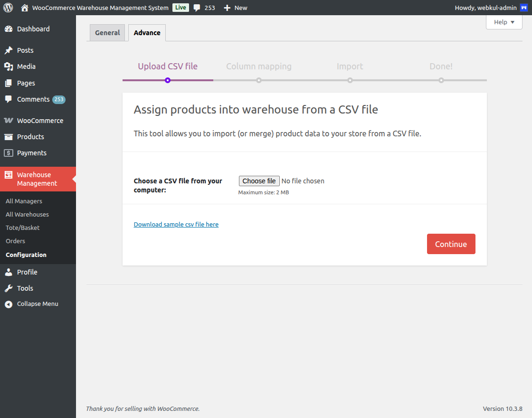Image resolution: width=532 pixels, height=418 pixels.
Task: Open All Warehouses submenu item
Action: (27, 214)
